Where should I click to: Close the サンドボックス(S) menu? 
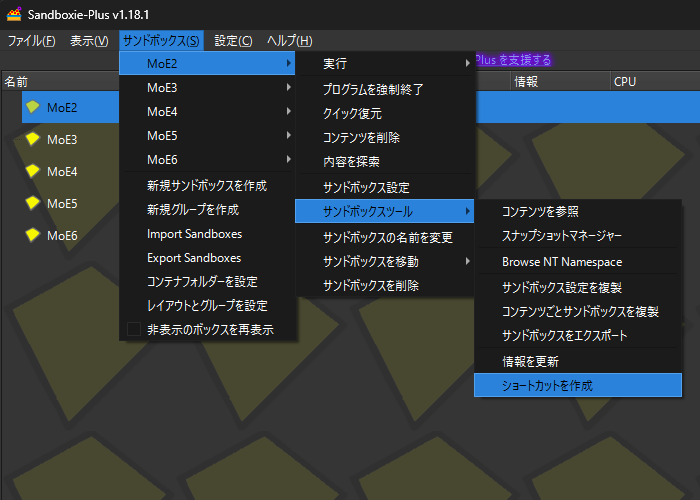[161, 41]
